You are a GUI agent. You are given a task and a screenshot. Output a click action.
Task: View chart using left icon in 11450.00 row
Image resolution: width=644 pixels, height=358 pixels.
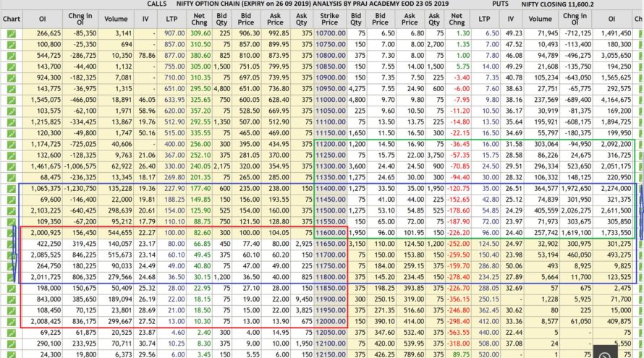coord(11,200)
